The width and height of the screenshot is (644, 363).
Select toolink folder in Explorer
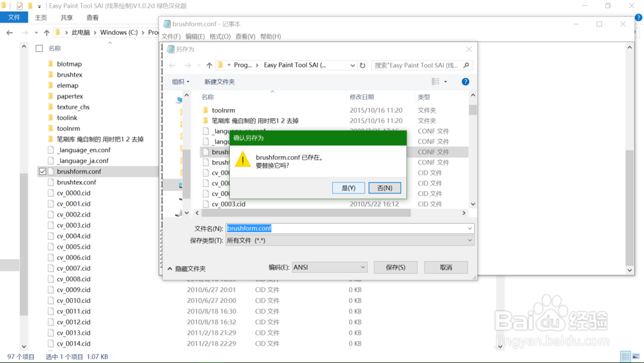pos(67,117)
